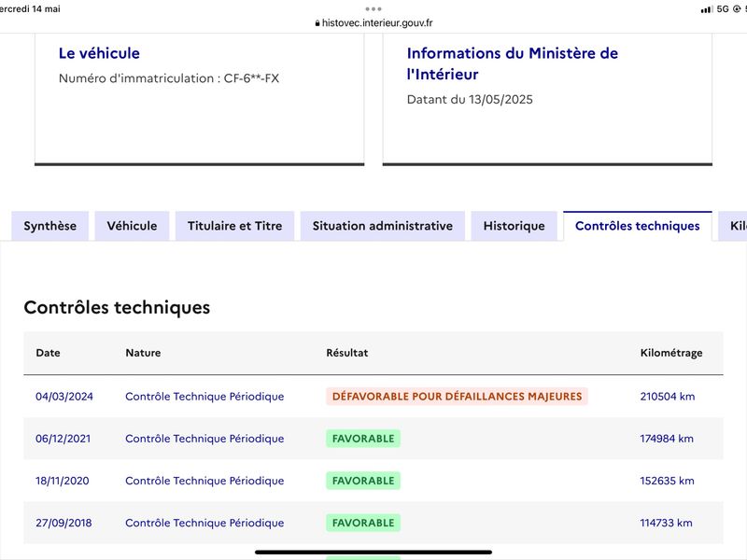This screenshot has height=560, width=747.
Task: Tap the cellular signal strength icon
Action: pos(707,9)
